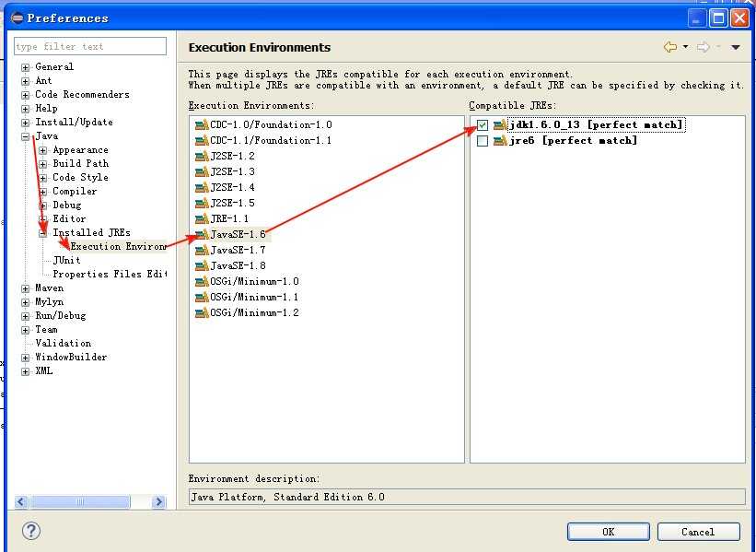Select Compiler preference page
Screen dimensions: 756x552
[x=75, y=191]
